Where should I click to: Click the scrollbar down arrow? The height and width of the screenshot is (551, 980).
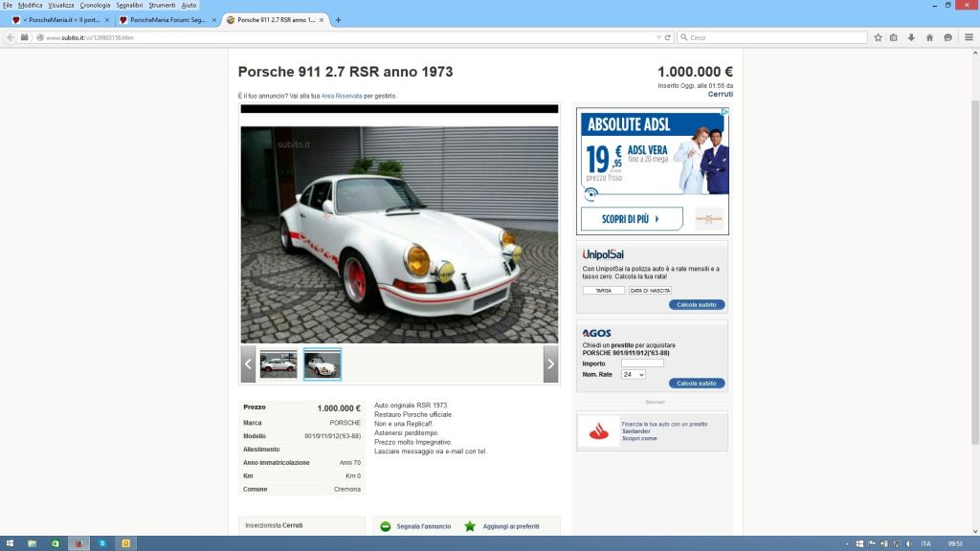click(975, 532)
